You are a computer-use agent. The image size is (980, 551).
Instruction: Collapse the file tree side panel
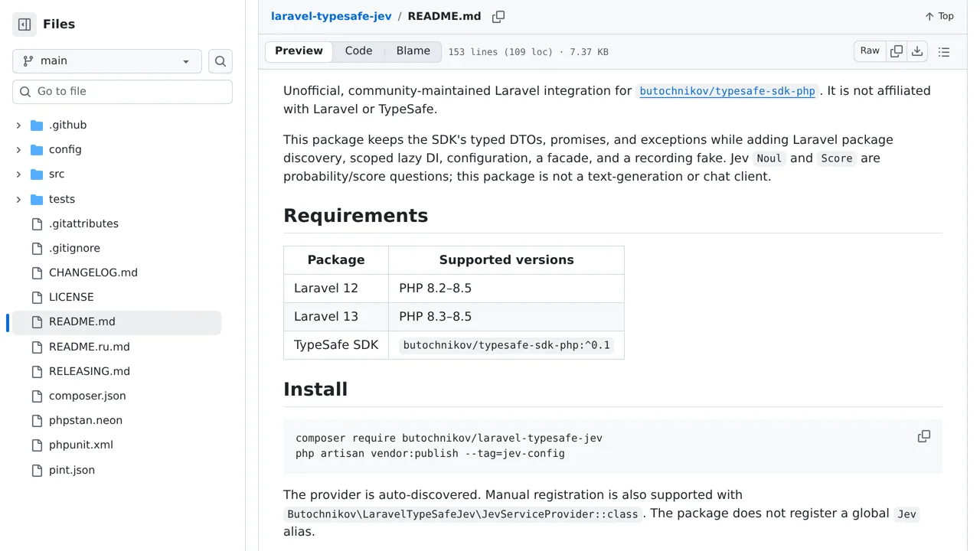click(x=24, y=24)
